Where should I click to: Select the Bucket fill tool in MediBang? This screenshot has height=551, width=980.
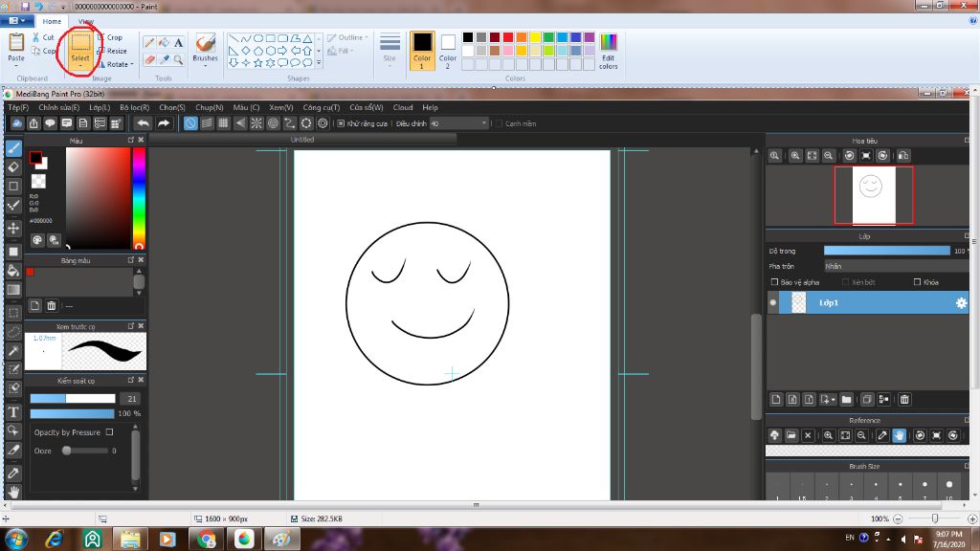pyautogui.click(x=13, y=271)
